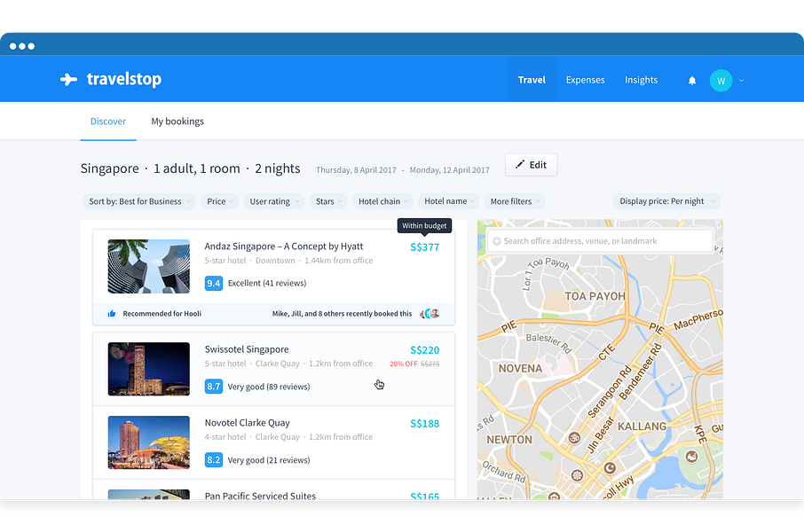
Task: Click the NOVENA label on map
Action: (520, 369)
